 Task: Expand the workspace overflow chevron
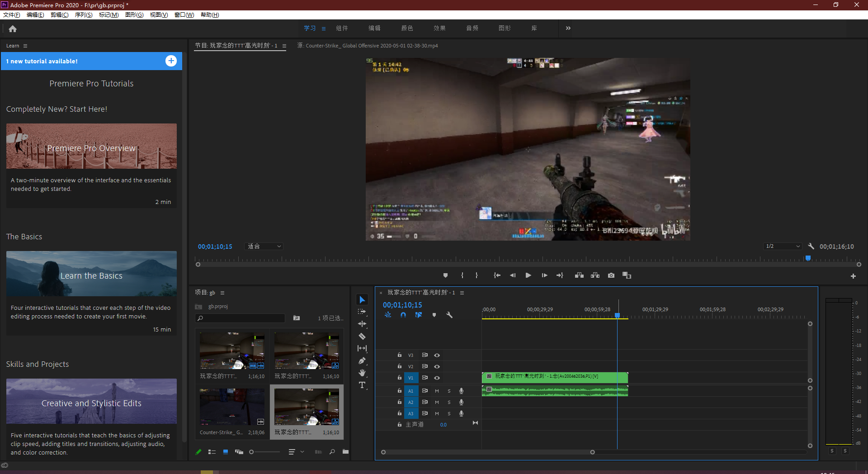coord(568,28)
